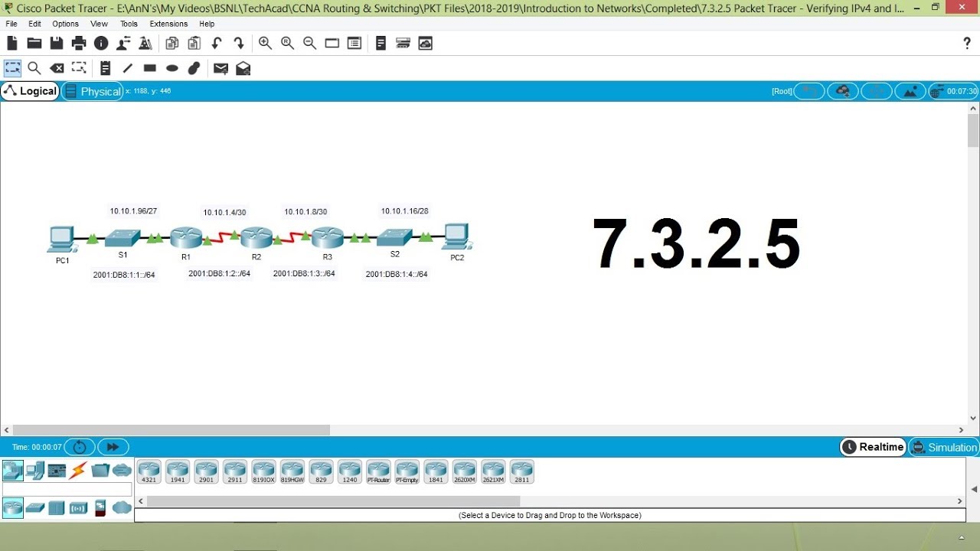
Task: Choose the Select tool
Action: coord(12,68)
